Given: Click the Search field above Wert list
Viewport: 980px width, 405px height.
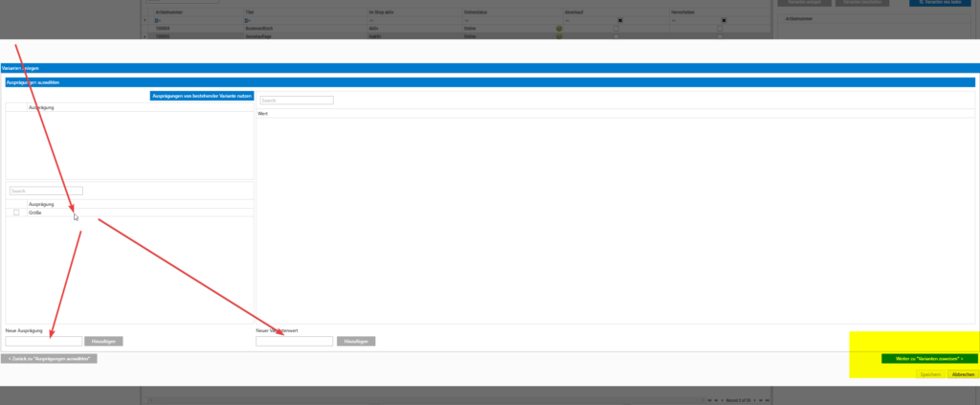Looking at the screenshot, I should coord(297,100).
